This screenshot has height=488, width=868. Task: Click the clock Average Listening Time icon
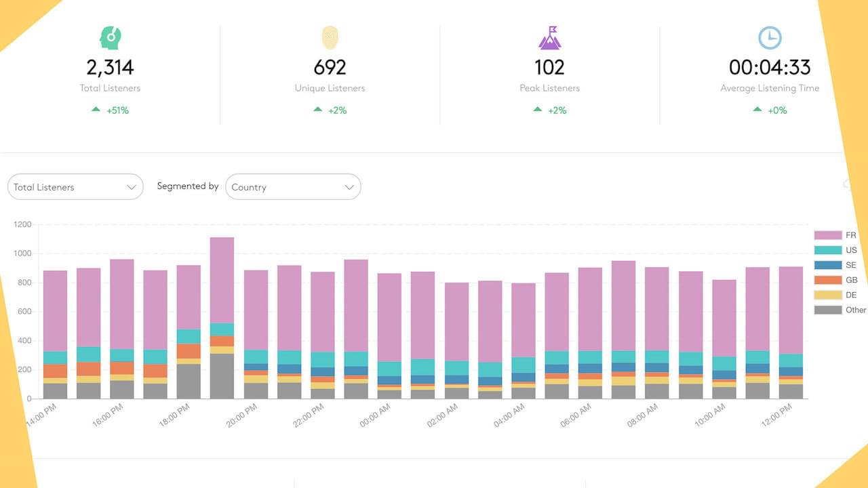coord(770,38)
